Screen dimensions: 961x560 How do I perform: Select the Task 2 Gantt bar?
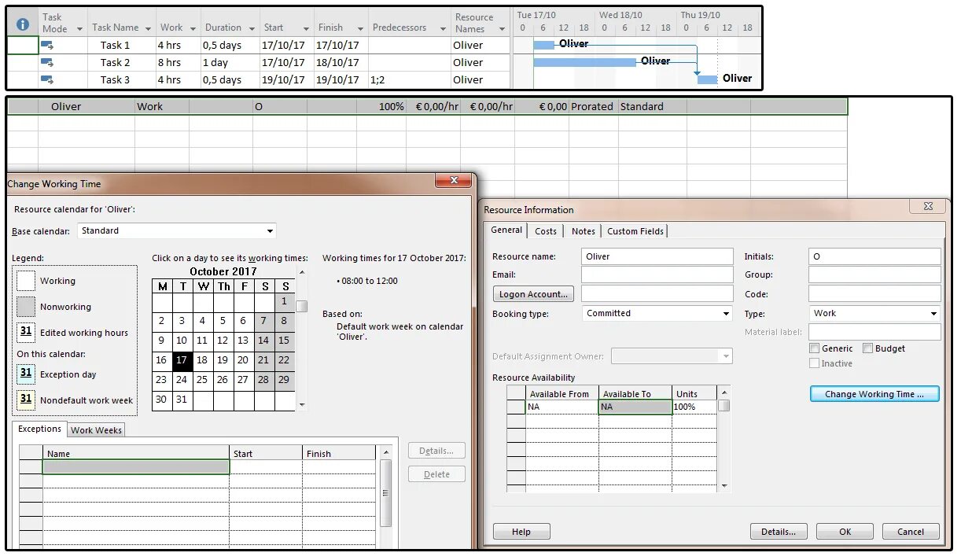click(x=584, y=62)
